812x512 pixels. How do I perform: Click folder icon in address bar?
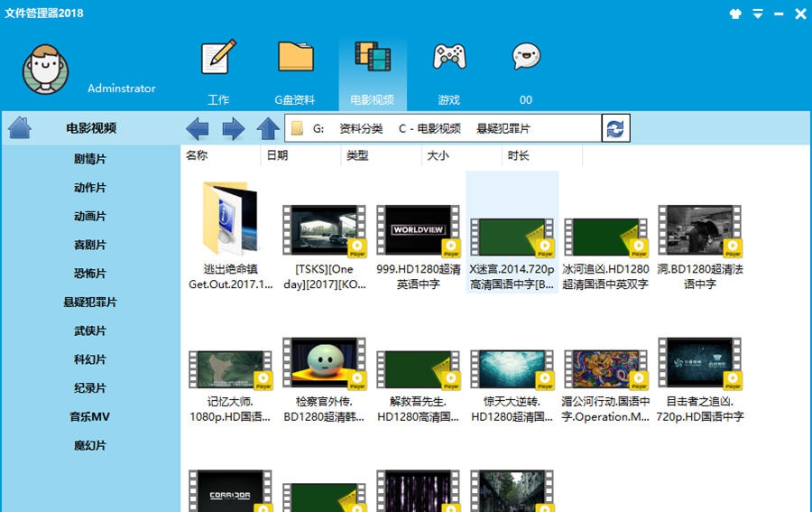click(297, 128)
